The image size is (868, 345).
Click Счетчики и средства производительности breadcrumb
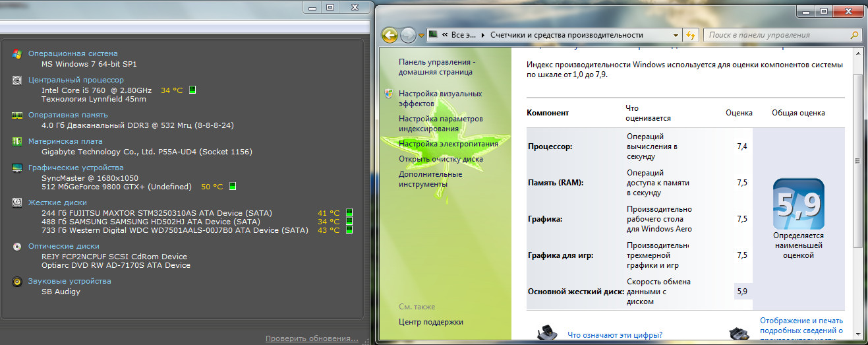[566, 35]
